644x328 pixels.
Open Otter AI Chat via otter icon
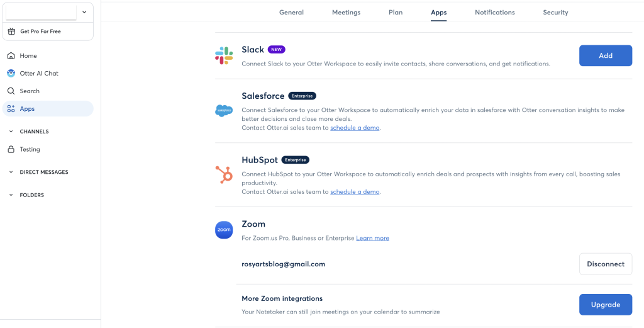coord(11,73)
